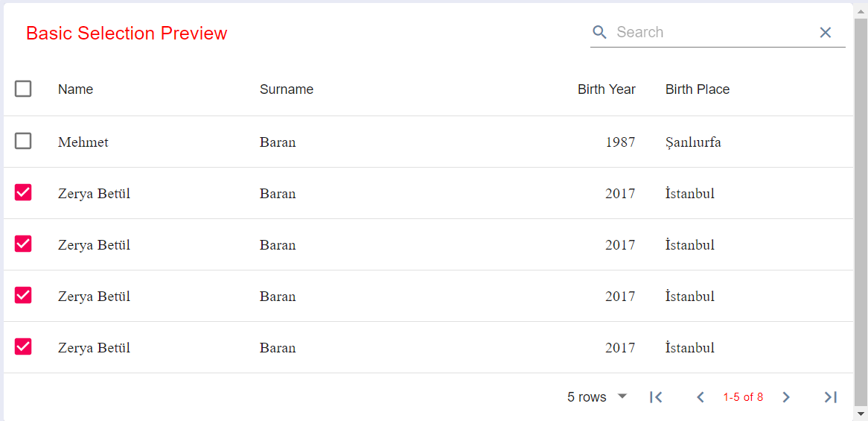Viewport: 868px width, 421px height.
Task: Go to the next page
Action: pos(785,397)
